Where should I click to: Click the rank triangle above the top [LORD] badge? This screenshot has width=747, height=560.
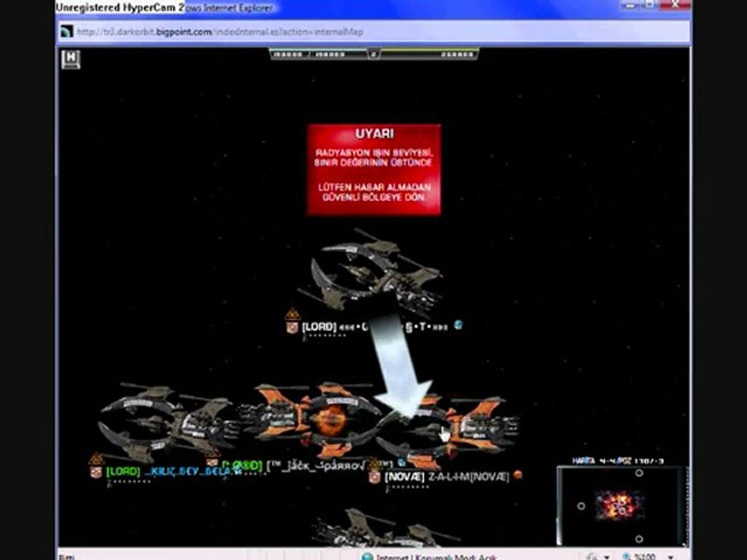293,314
